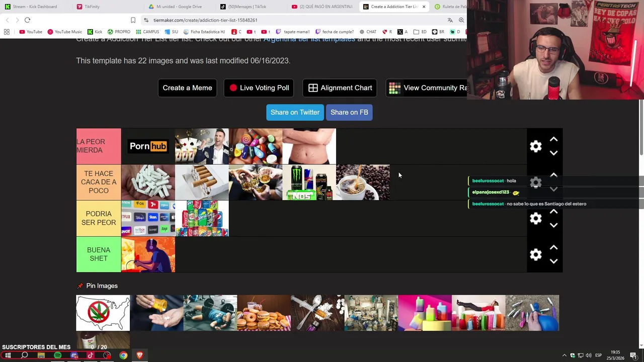This screenshot has width=644, height=362.
Task: Open the YouTube bookmark
Action: point(31,32)
